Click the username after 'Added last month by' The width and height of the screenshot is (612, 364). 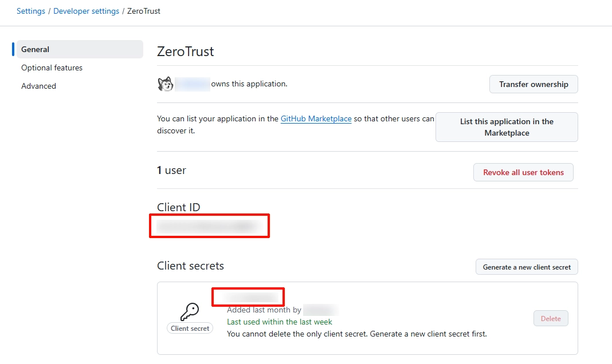coord(320,310)
